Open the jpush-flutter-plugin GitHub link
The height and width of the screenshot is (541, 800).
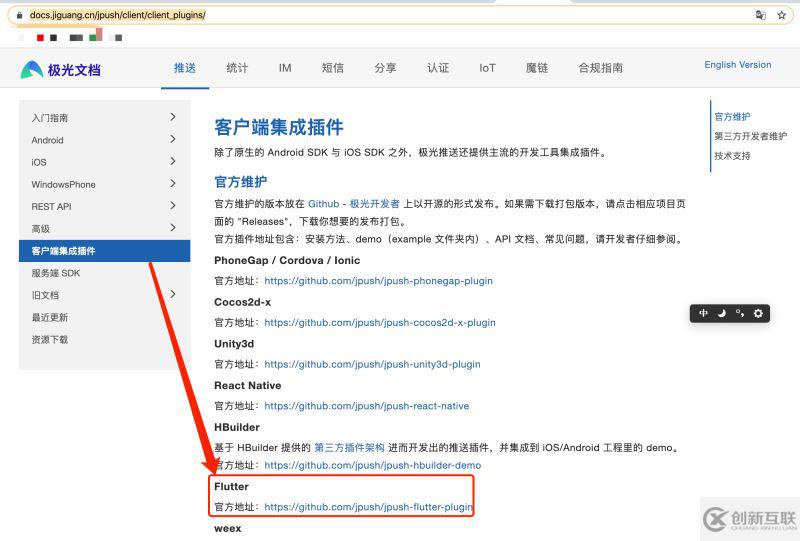[x=368, y=507]
